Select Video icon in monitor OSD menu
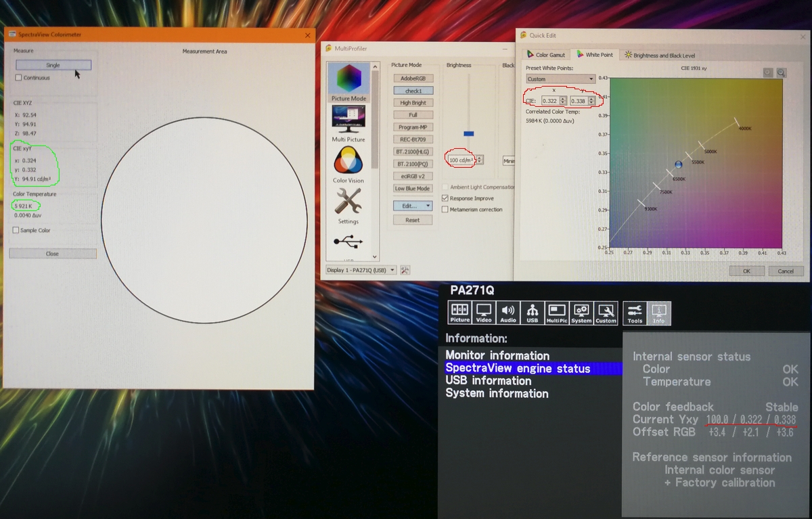The height and width of the screenshot is (519, 812). click(x=484, y=313)
